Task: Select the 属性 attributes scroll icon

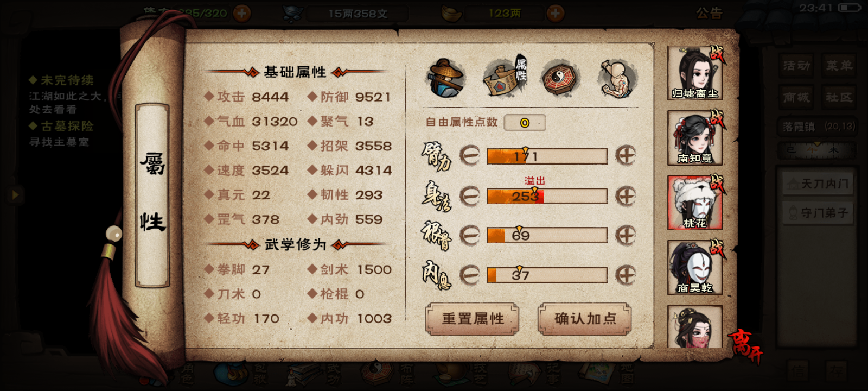Action: click(505, 78)
